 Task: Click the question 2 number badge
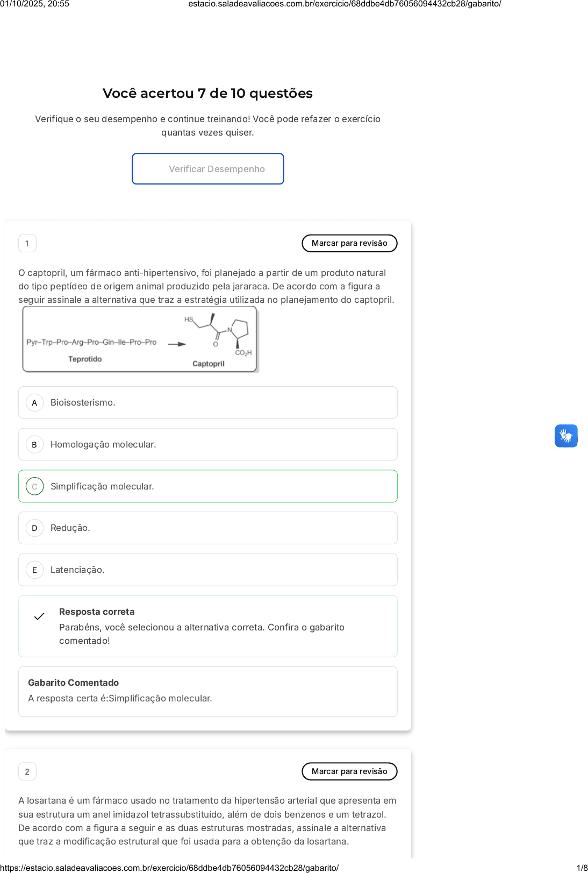27,772
